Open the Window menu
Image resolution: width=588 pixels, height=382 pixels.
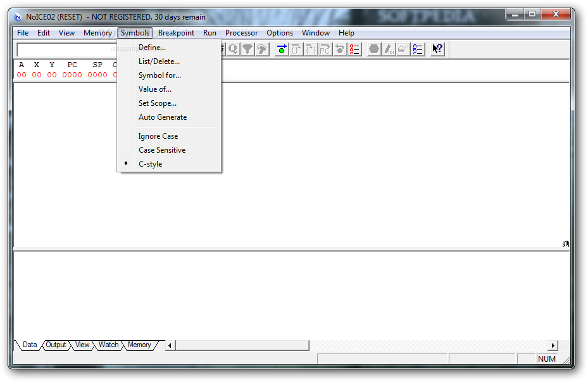pyautogui.click(x=316, y=33)
